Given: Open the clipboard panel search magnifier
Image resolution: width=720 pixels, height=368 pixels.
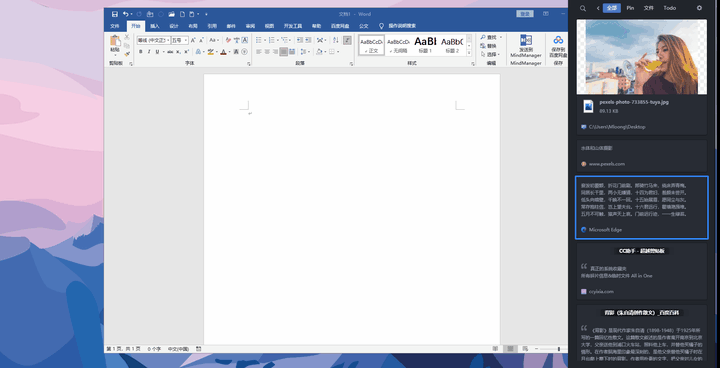Looking at the screenshot, I should tap(583, 8).
